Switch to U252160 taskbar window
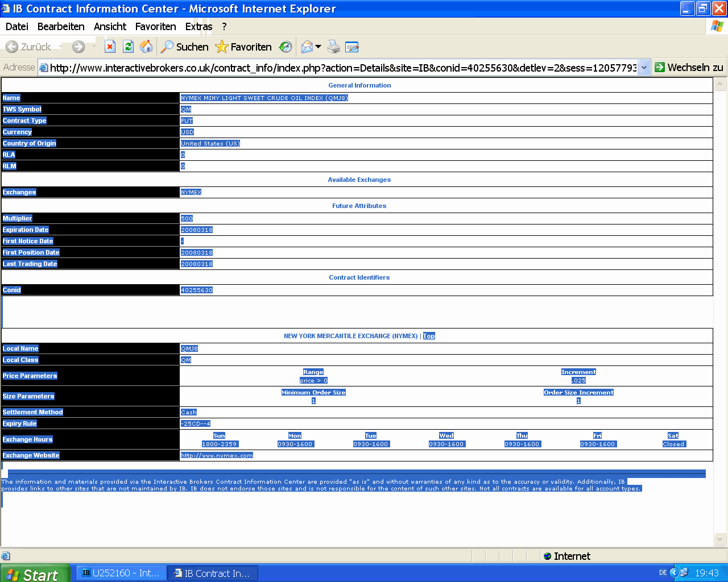This screenshot has width=728, height=582. pyautogui.click(x=122, y=573)
